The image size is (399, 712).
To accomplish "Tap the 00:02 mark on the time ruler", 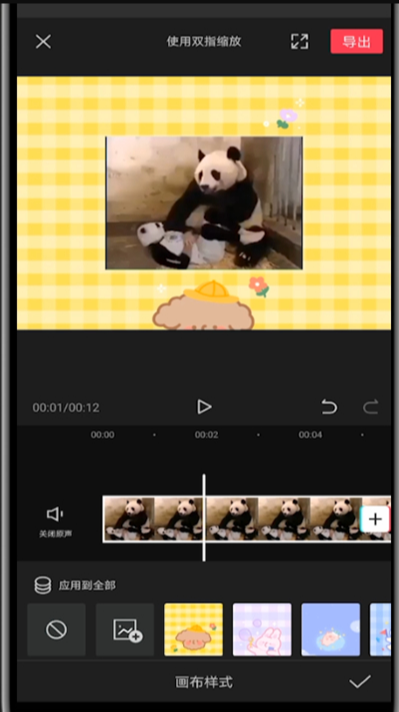I will pos(207,435).
